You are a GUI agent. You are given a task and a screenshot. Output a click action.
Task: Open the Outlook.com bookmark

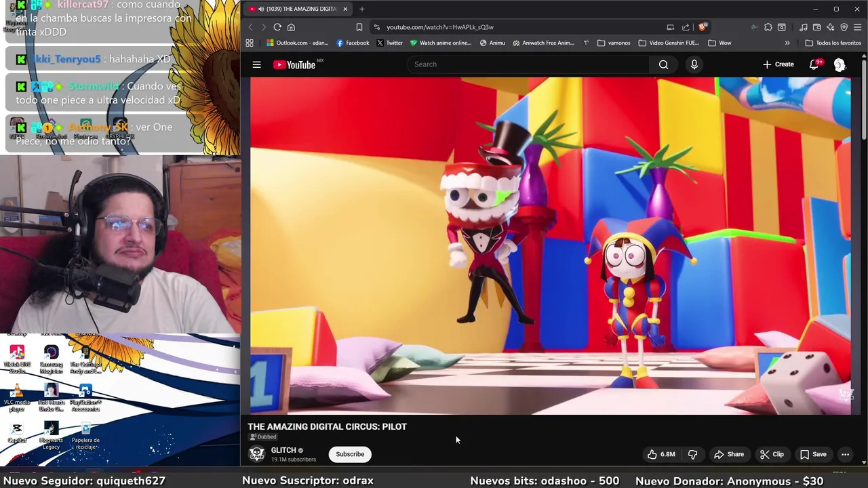[x=297, y=43]
